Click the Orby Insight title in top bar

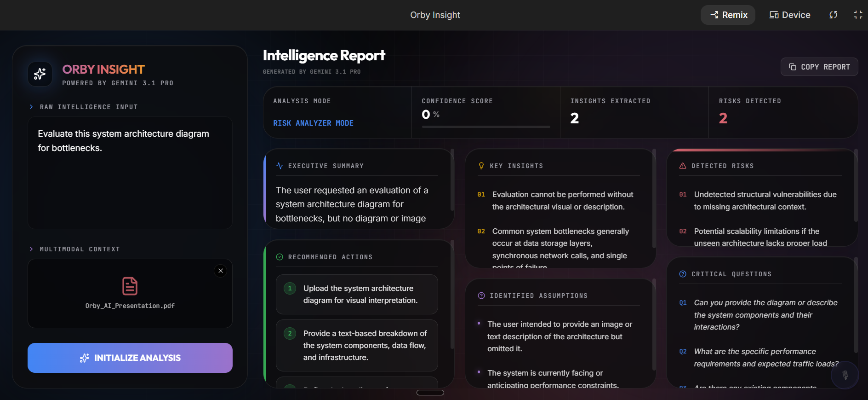(435, 15)
